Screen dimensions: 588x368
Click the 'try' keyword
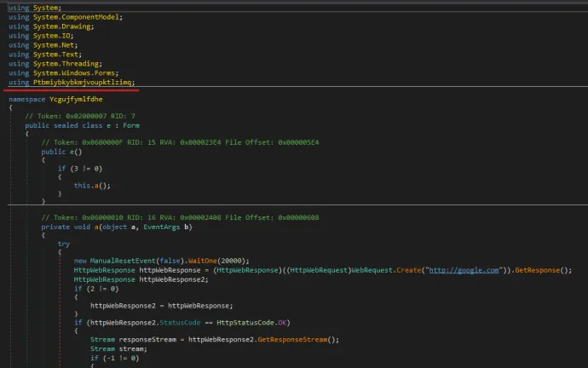(x=64, y=244)
